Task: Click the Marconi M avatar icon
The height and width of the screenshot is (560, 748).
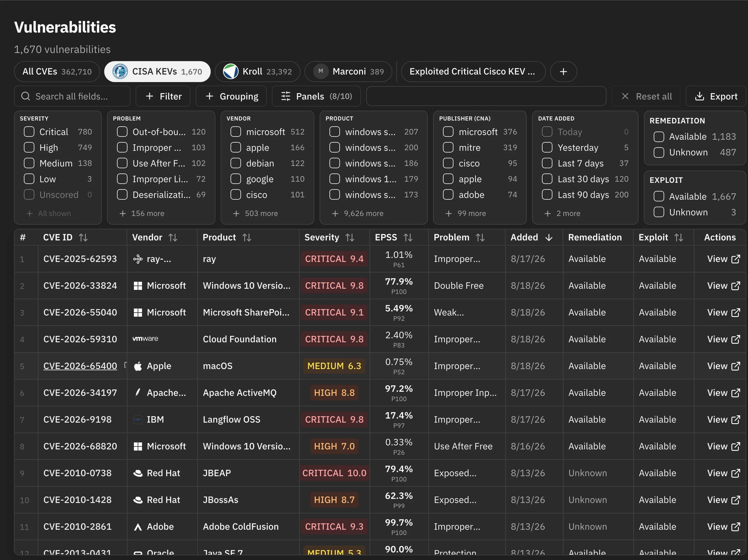Action: [x=320, y=71]
